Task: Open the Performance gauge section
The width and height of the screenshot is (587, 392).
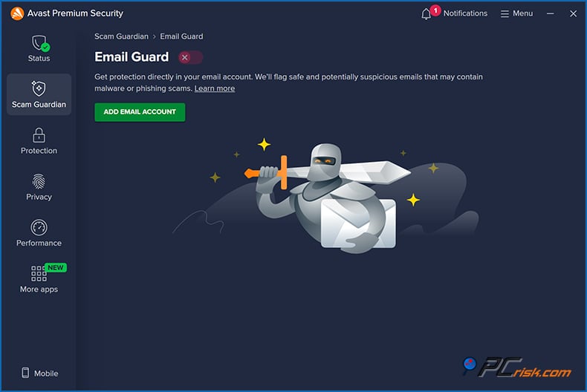Action: click(x=39, y=233)
